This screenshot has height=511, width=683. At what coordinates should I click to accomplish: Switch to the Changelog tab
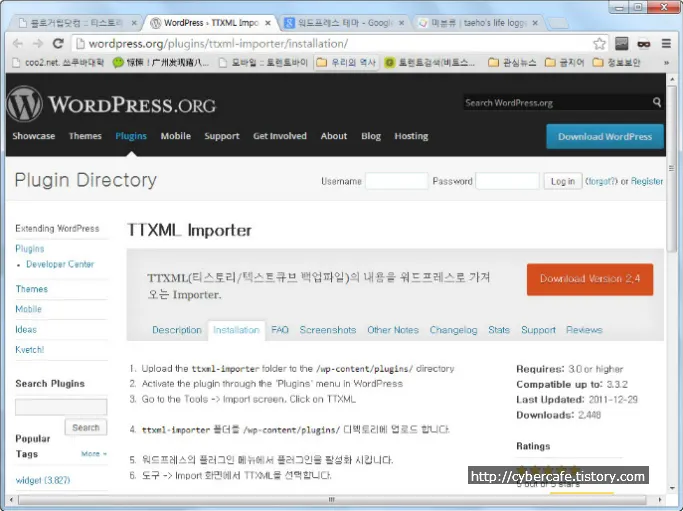[453, 330]
